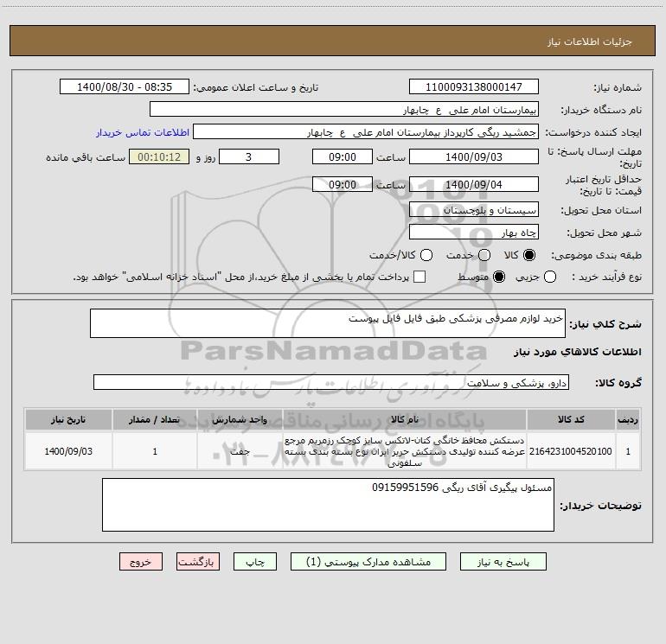The image size is (666, 644).
Task: Click the چاپ print button
Action: 255,562
